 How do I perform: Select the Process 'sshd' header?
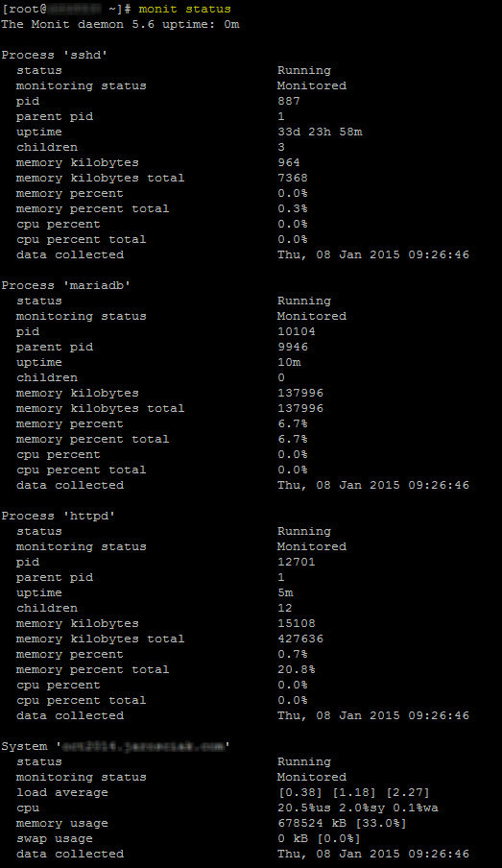55,55
